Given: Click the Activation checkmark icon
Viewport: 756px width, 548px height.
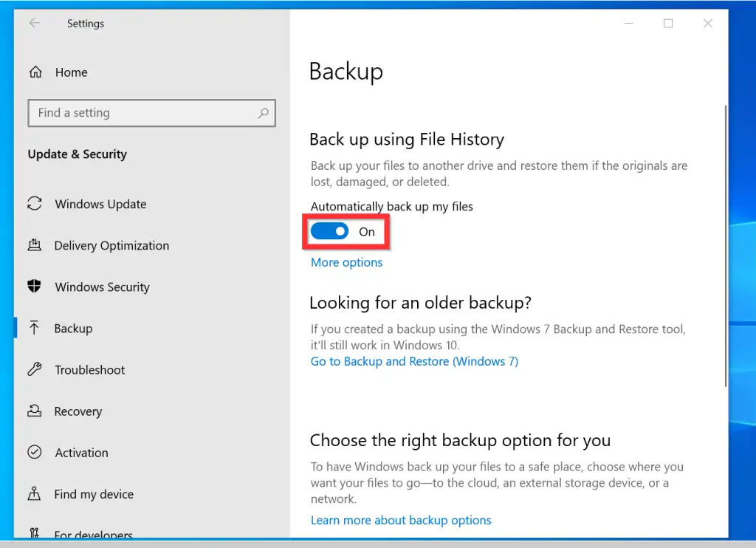Looking at the screenshot, I should point(34,453).
